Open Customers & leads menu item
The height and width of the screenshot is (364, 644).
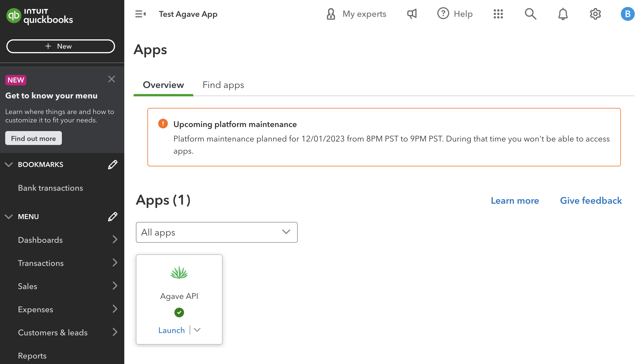53,332
